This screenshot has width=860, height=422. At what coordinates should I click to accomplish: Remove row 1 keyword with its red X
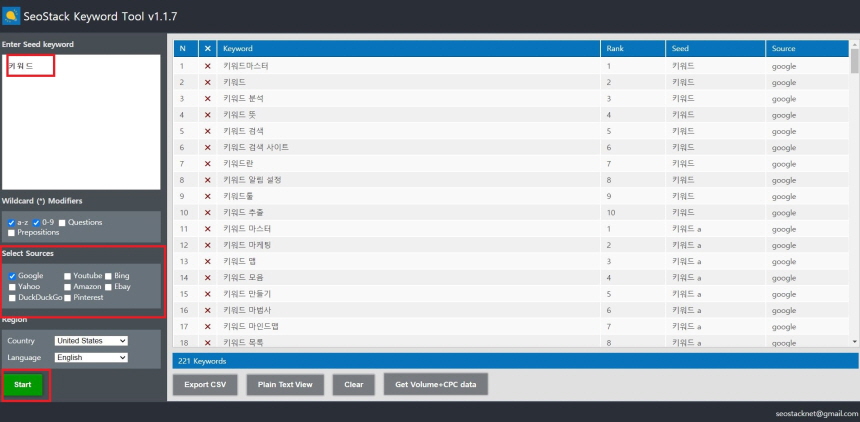pyautogui.click(x=207, y=66)
